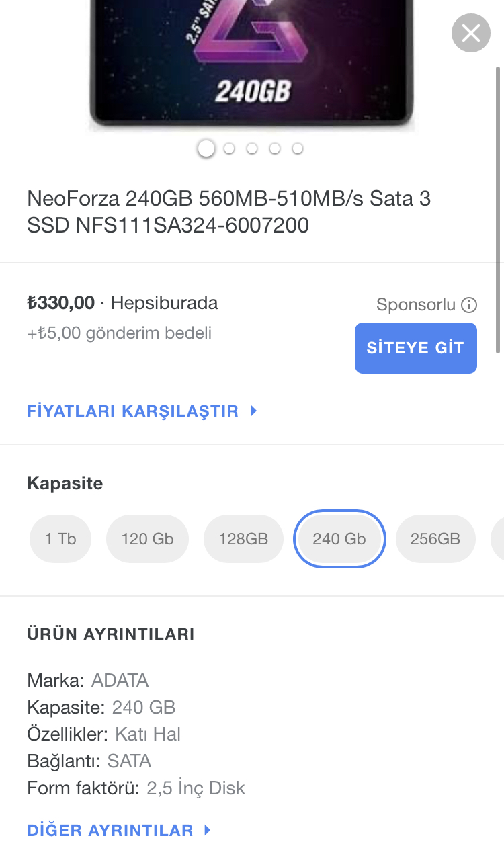This screenshot has width=504, height=844.
Task: Select the 240 Gb capacity chip
Action: click(x=339, y=539)
